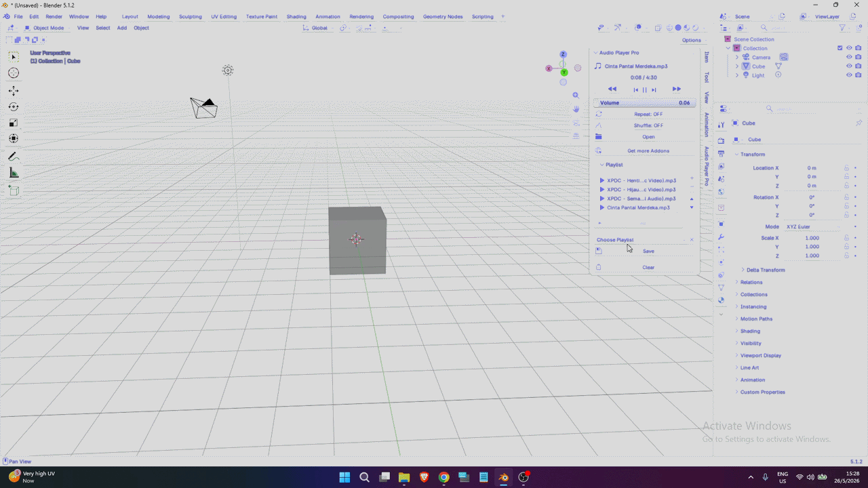
Task: Pin the Cube properties context
Action: coord(859,123)
